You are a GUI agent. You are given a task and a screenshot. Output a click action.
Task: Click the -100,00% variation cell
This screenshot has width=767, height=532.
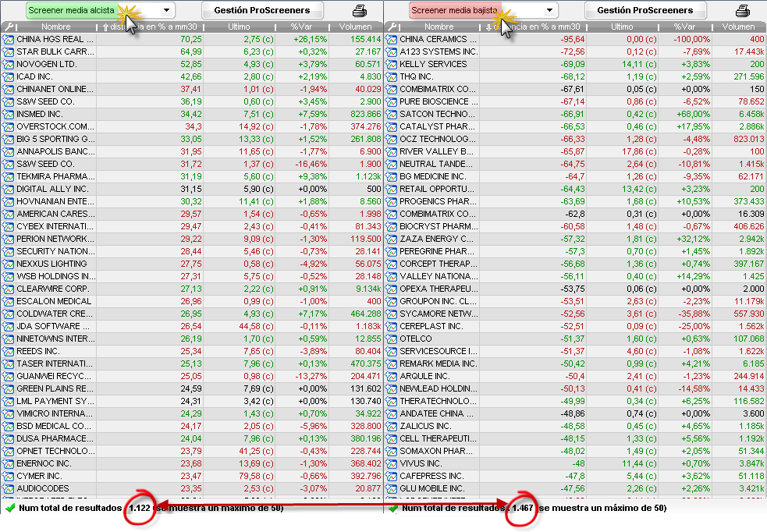click(691, 39)
